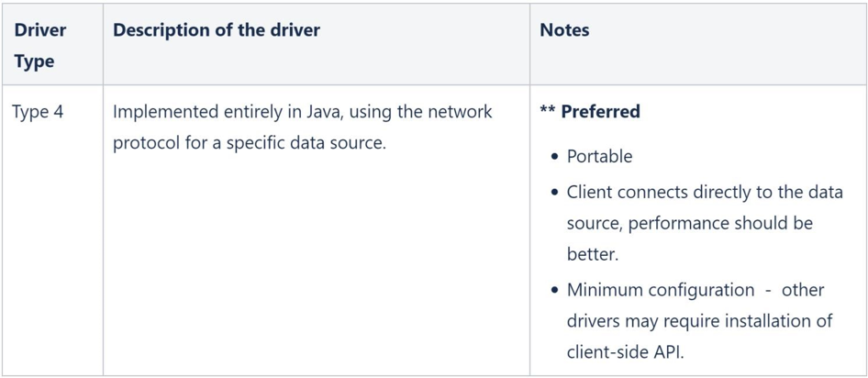
Task: Click bullet dot beside 'Client connects'
Action: pos(555,194)
